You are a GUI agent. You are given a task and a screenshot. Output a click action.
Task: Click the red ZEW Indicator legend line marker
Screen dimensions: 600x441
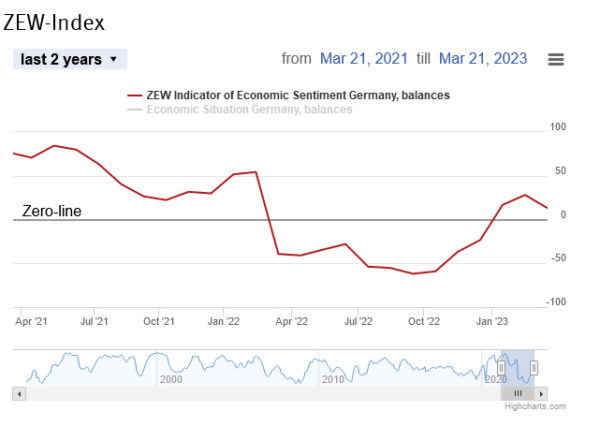[x=135, y=95]
